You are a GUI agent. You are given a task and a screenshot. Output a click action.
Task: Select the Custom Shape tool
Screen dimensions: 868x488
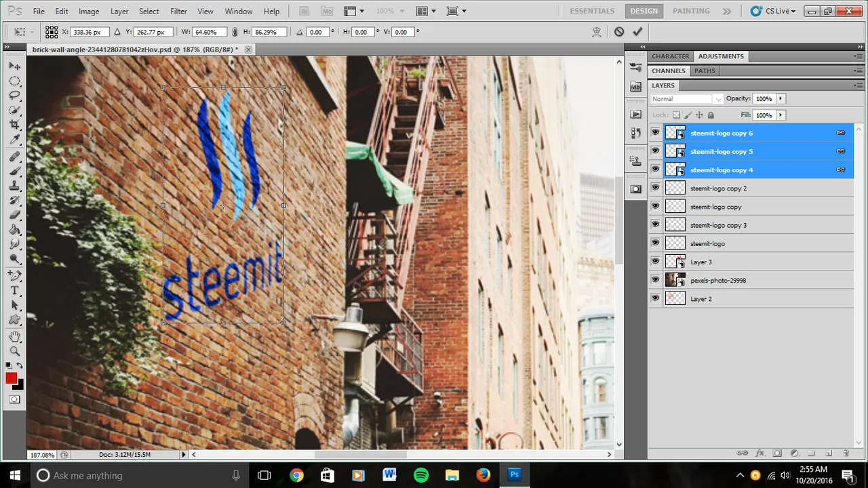click(14, 320)
